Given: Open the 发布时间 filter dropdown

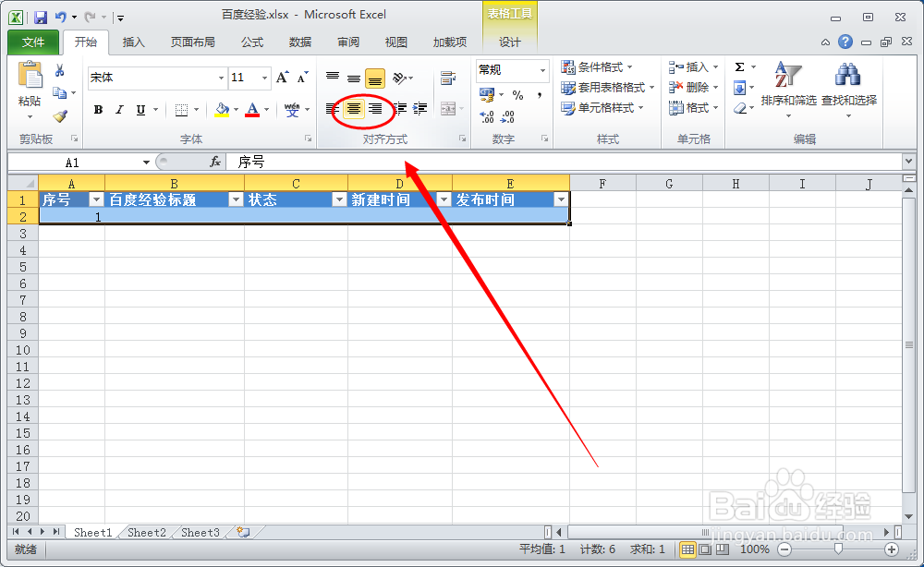Looking at the screenshot, I should 561,199.
